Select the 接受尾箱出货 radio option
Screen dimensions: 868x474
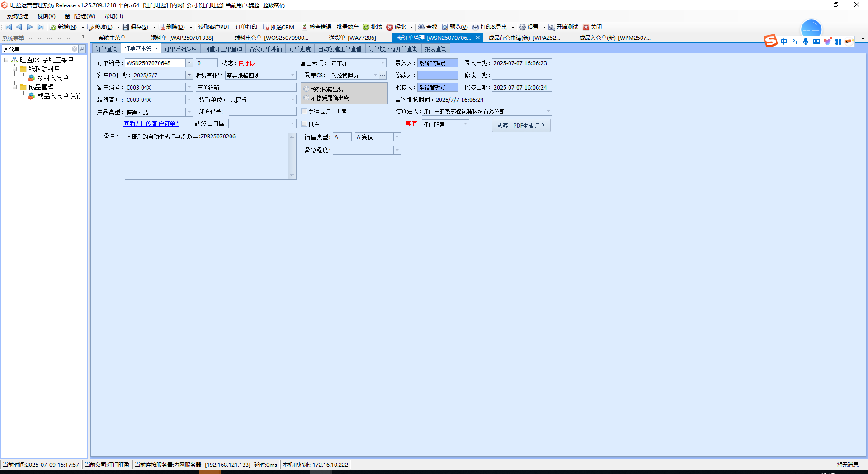click(307, 90)
